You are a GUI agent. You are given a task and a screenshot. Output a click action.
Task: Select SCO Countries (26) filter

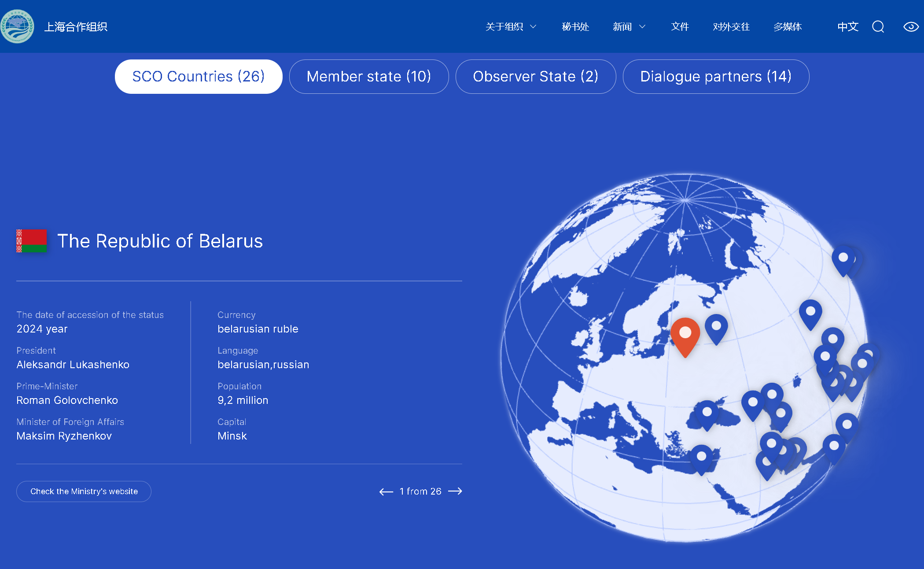coord(198,77)
